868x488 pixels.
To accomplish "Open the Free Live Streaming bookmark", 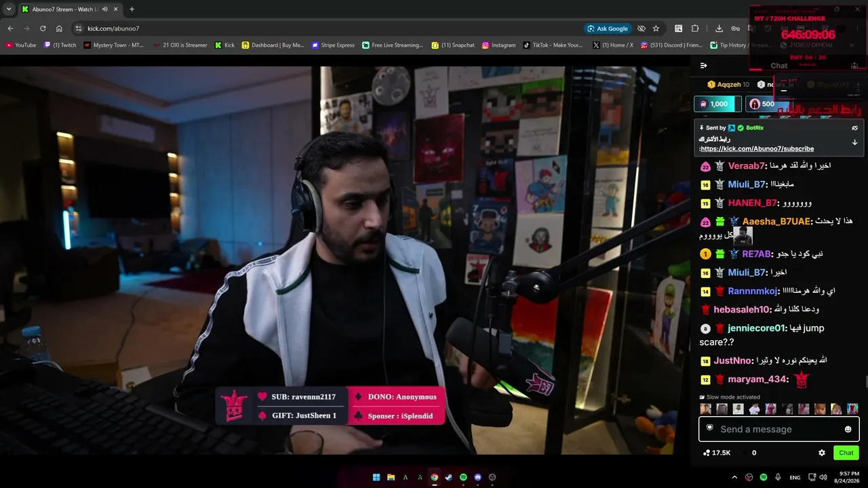I will [393, 45].
